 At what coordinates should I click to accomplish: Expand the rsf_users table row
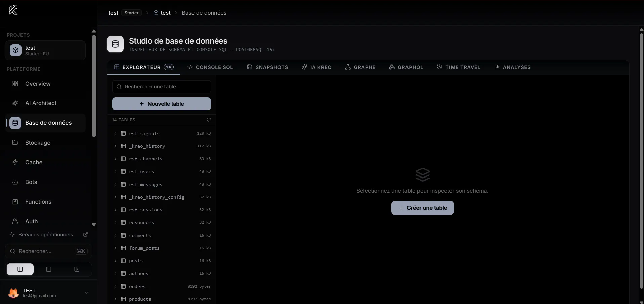coord(115,171)
